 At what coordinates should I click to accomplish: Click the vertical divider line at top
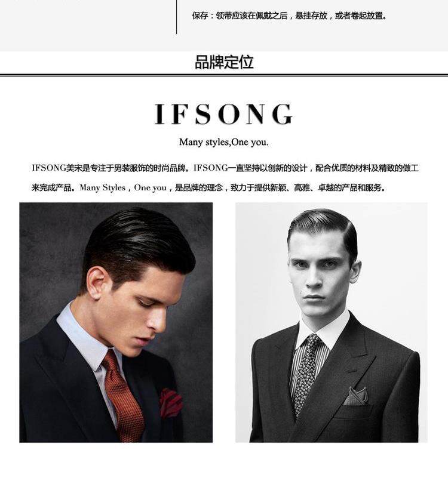176,17
